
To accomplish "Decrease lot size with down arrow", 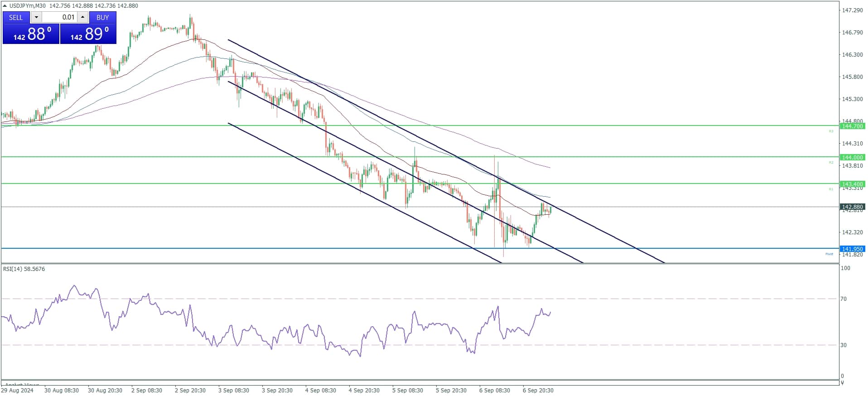I will [36, 17].
